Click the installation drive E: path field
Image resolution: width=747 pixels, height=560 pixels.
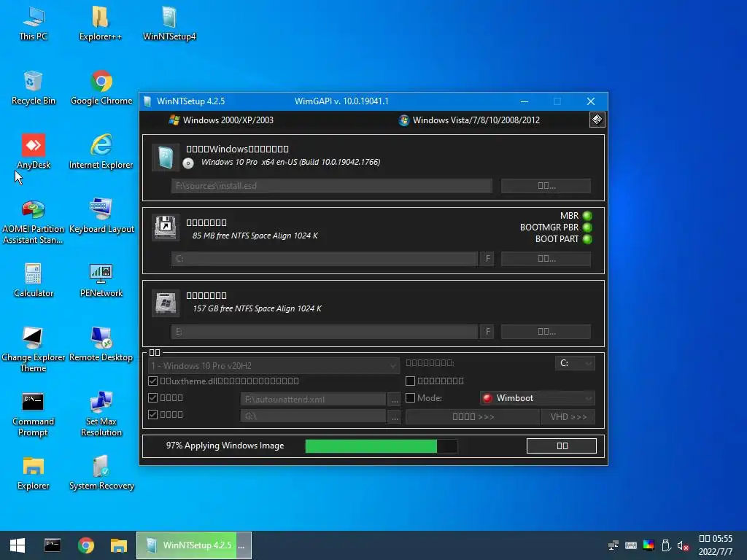coord(325,332)
